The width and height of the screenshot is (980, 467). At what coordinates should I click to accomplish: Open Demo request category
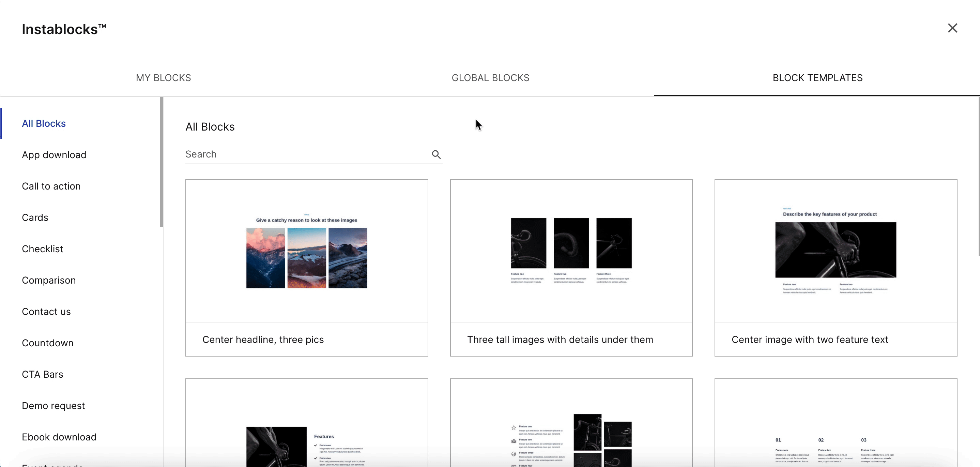click(53, 406)
